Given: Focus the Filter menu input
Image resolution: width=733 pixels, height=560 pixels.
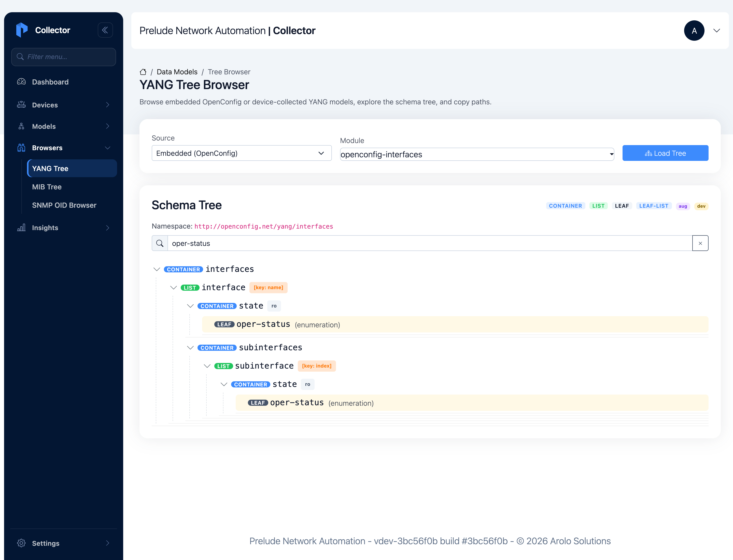Looking at the screenshot, I should pyautogui.click(x=63, y=57).
